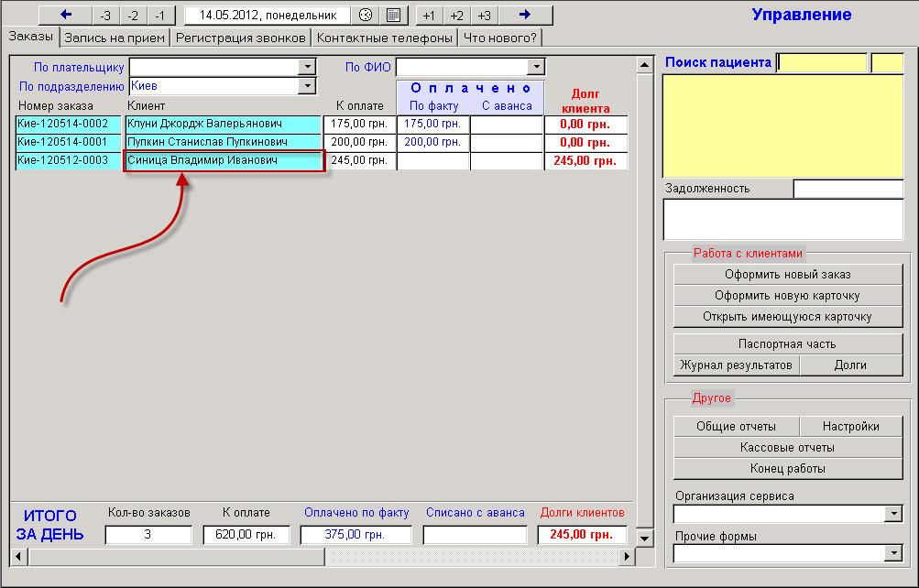The height and width of the screenshot is (588, 919).
Task: Click the 245,00 грн. debt in Синица row
Action: pyautogui.click(x=585, y=160)
